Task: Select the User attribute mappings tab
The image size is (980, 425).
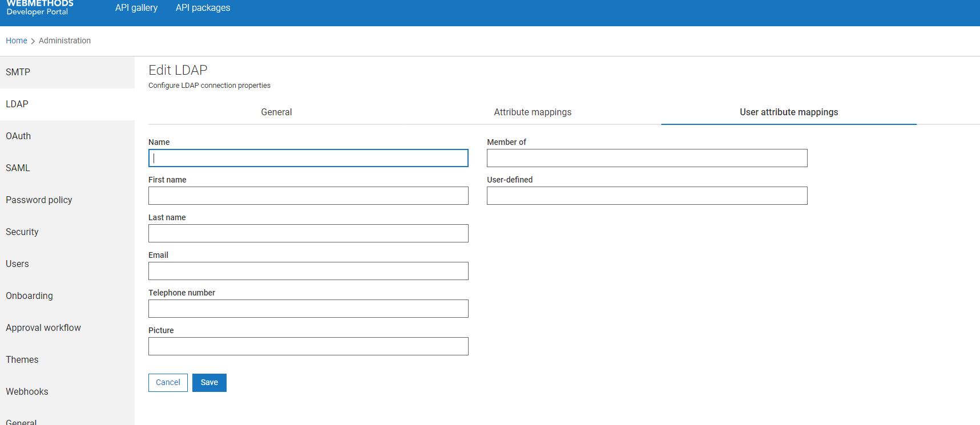Action: tap(789, 112)
